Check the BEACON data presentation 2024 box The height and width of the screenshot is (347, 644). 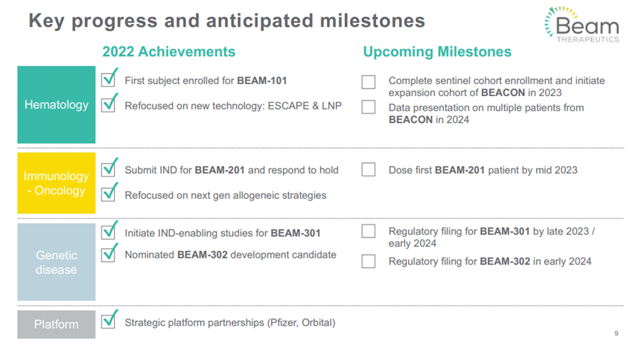(x=369, y=108)
